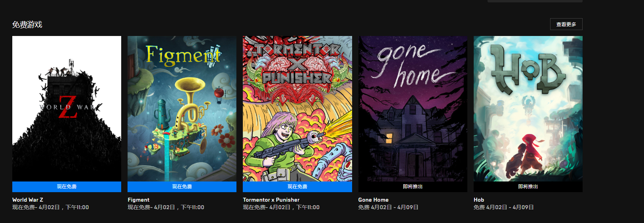
Task: Open the World War Z cover art
Action: [67, 109]
